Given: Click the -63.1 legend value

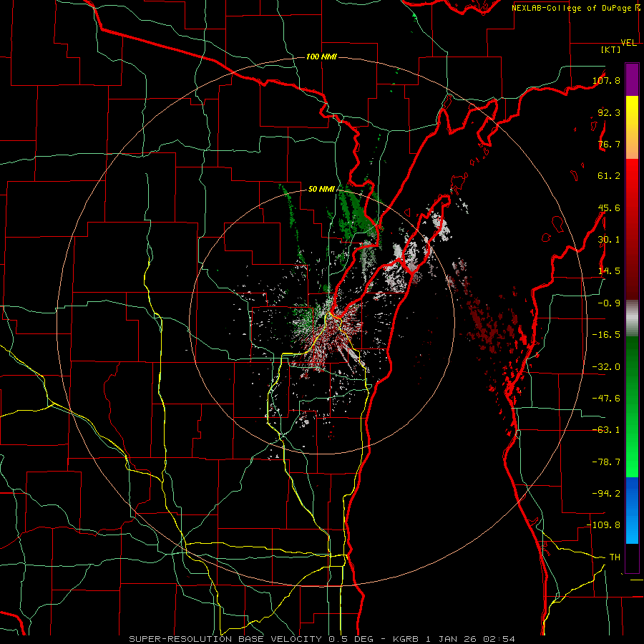Looking at the screenshot, I should (606, 430).
